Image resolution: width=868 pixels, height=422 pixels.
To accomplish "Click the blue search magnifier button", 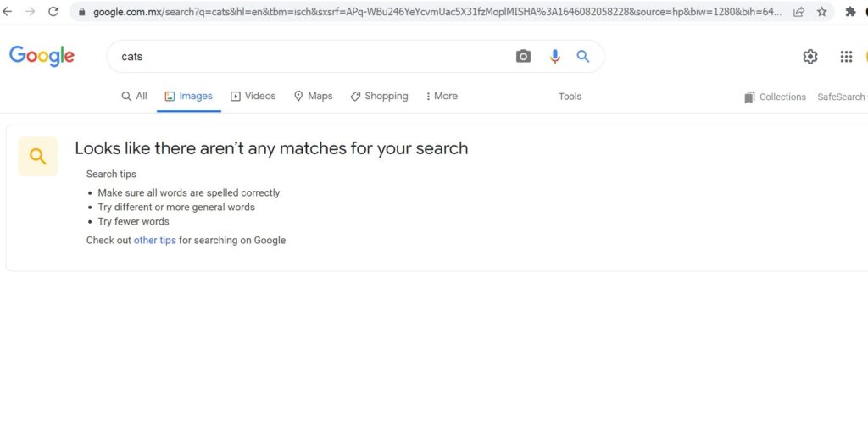I will (x=583, y=56).
